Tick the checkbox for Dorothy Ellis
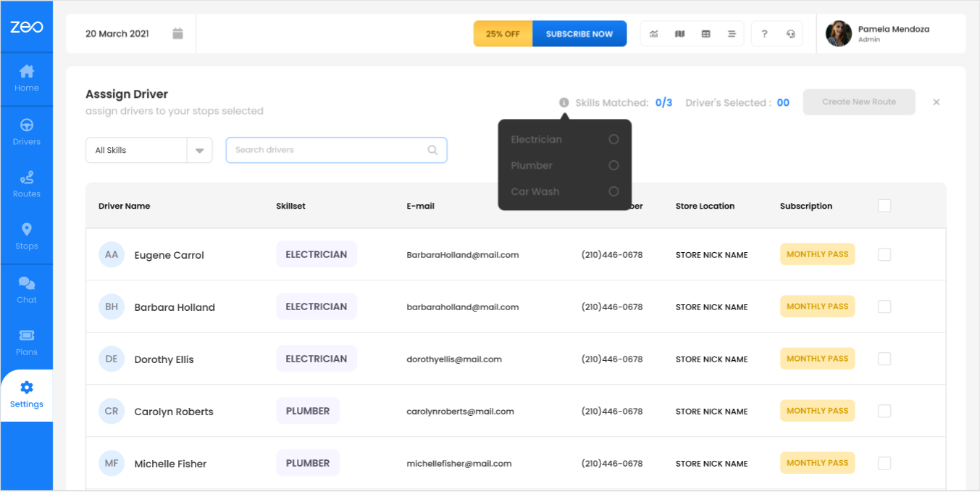This screenshot has width=980, height=492. pyautogui.click(x=884, y=359)
